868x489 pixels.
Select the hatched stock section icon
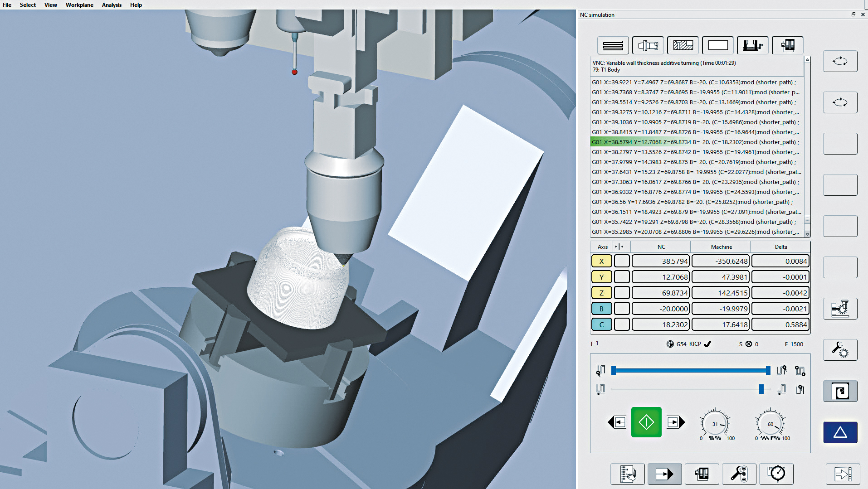683,45
